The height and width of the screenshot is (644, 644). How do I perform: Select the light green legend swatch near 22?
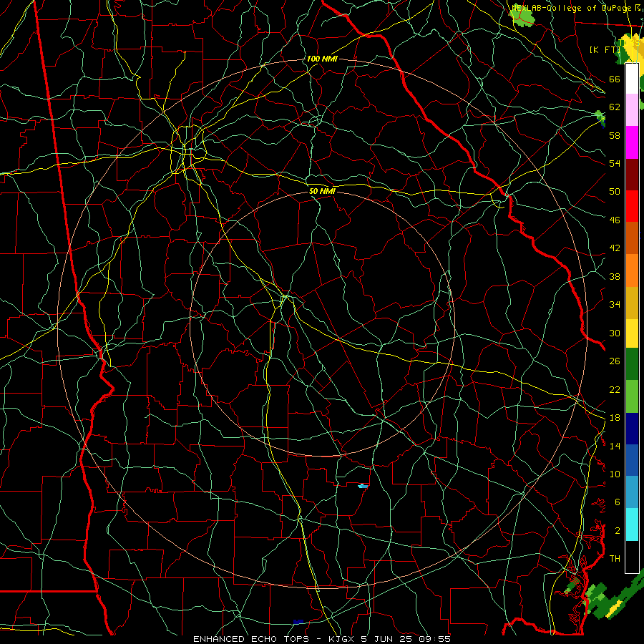tap(632, 396)
